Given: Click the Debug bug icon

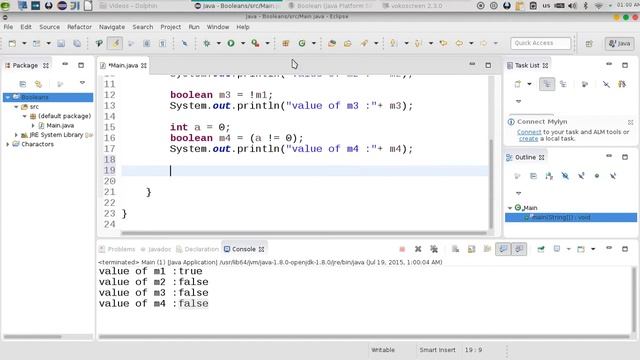Looking at the screenshot, I should [207, 43].
